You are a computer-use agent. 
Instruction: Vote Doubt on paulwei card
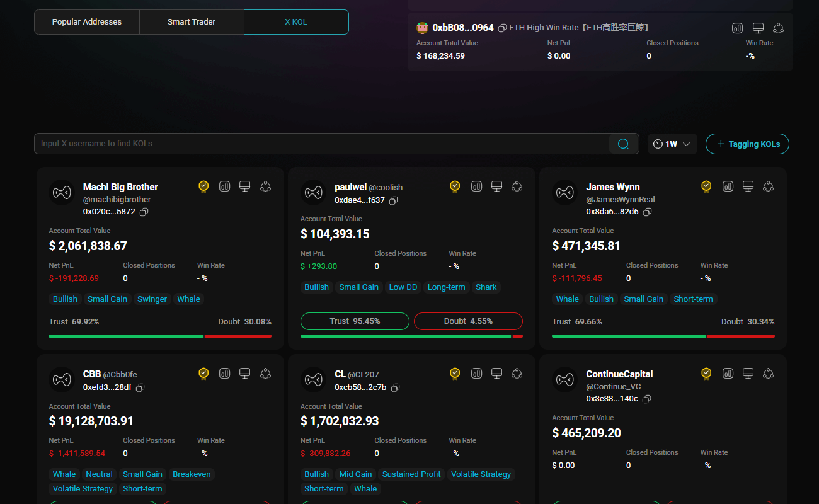coord(468,321)
